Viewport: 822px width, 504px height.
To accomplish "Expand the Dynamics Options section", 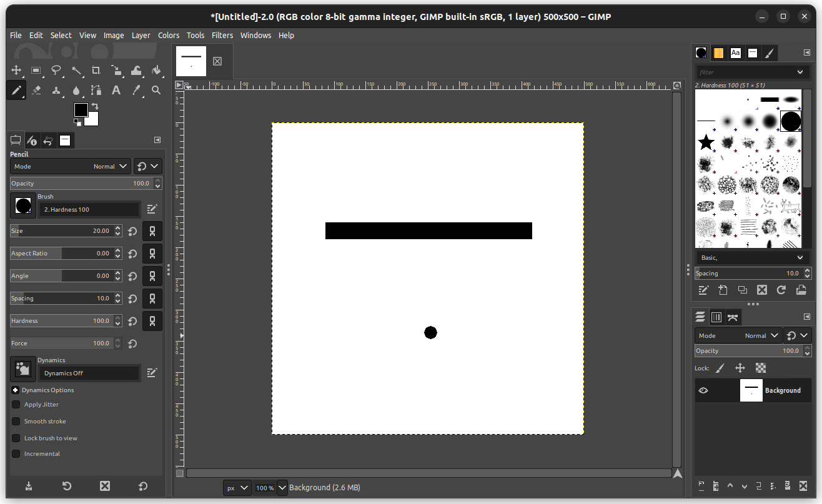I will tap(15, 390).
